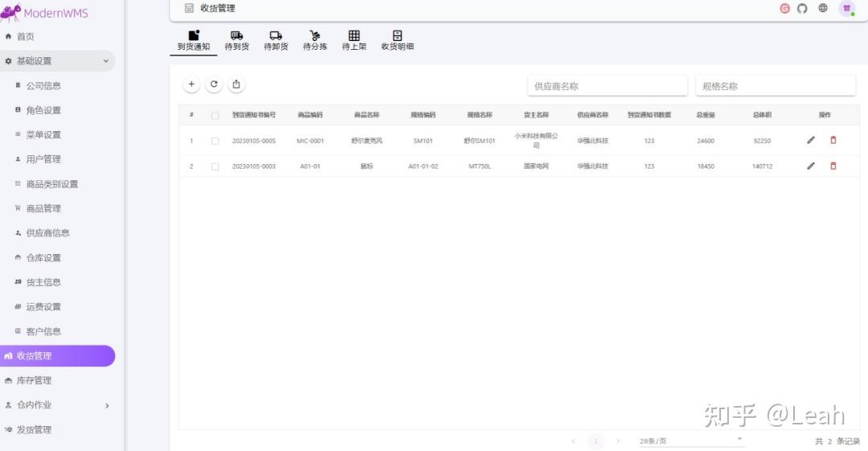The width and height of the screenshot is (868, 451).
Task: Switch to the 待上架 tab
Action: 354,40
